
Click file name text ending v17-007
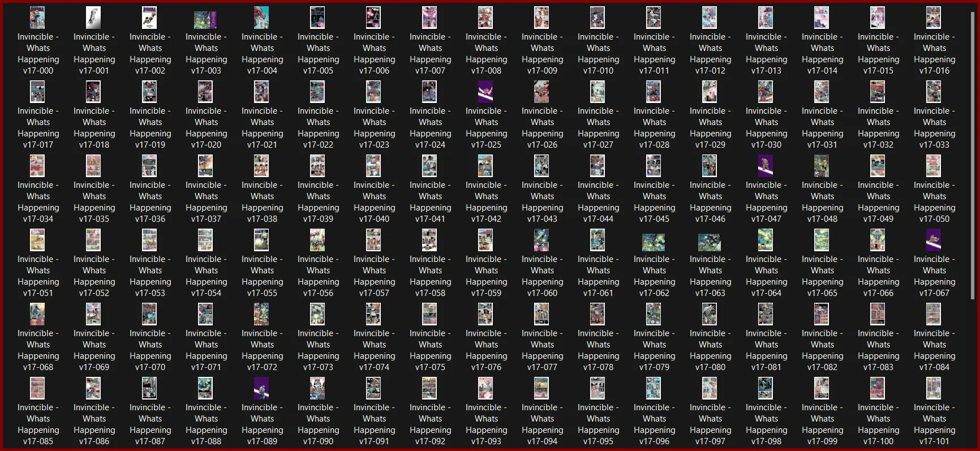(431, 54)
